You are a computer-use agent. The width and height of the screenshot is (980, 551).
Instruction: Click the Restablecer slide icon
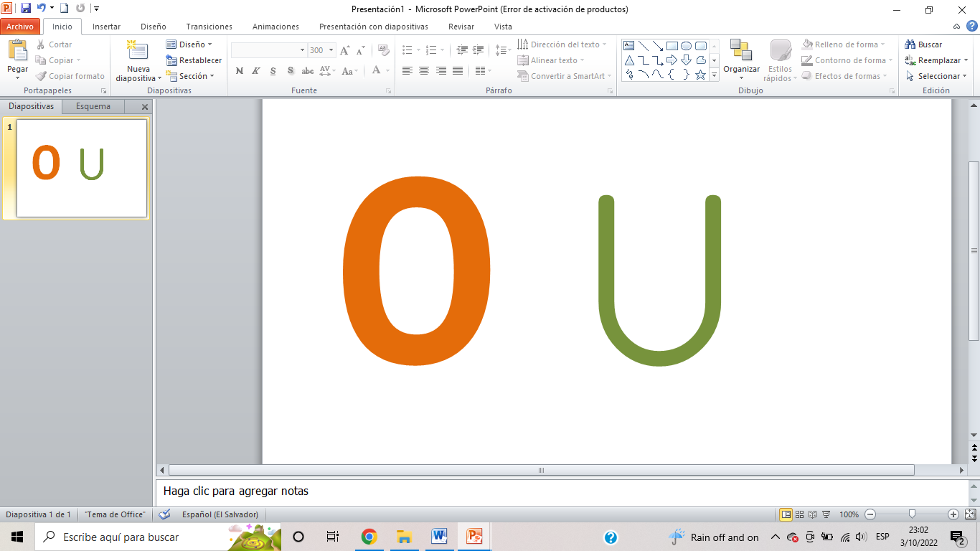pyautogui.click(x=194, y=60)
